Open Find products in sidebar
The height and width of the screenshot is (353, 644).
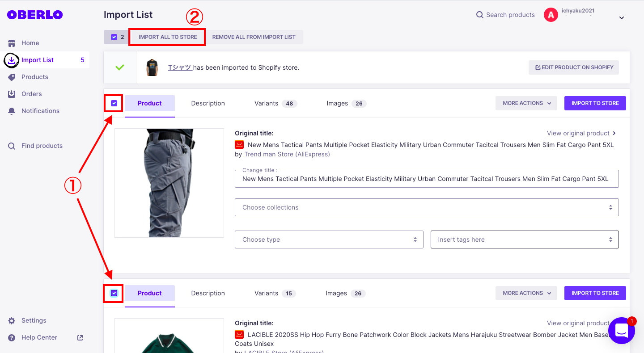pyautogui.click(x=42, y=146)
